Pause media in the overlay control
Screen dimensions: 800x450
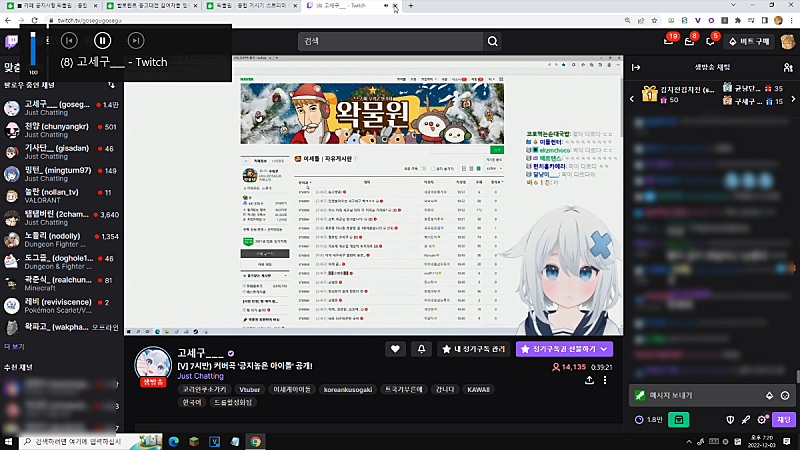pos(103,41)
